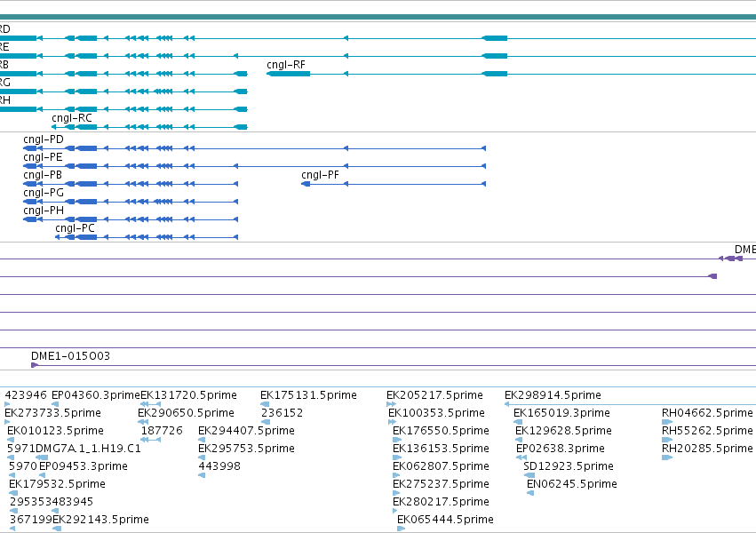Select EST EP02638.3prime
Viewport: 756px width, 533px height.
coord(561,449)
